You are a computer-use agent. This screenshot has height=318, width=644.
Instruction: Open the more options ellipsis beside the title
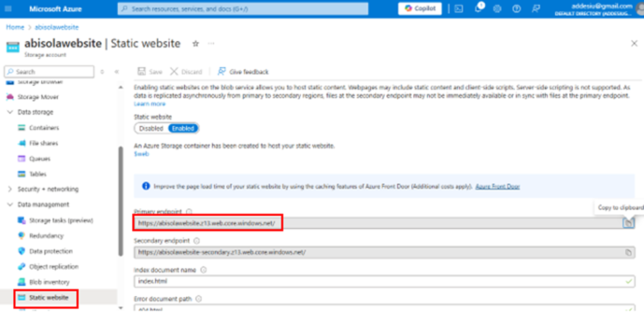click(211, 43)
